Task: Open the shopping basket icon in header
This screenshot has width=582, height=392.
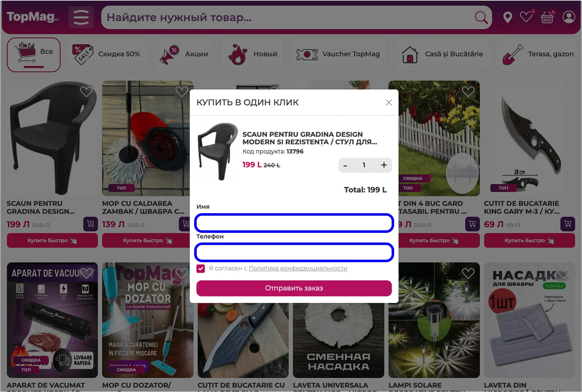Action: [x=547, y=17]
